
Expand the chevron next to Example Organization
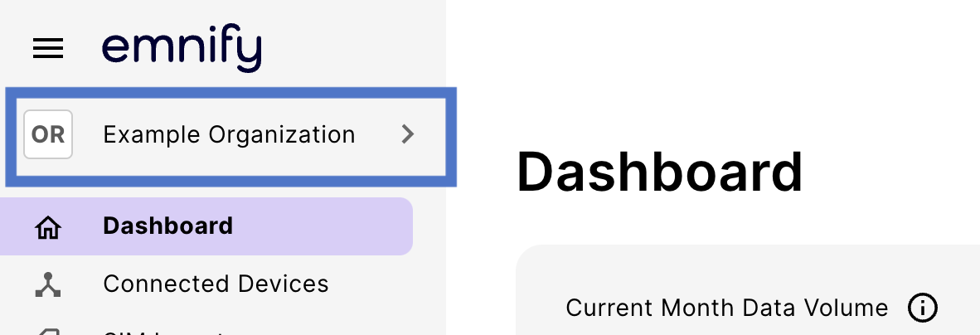pos(407,134)
